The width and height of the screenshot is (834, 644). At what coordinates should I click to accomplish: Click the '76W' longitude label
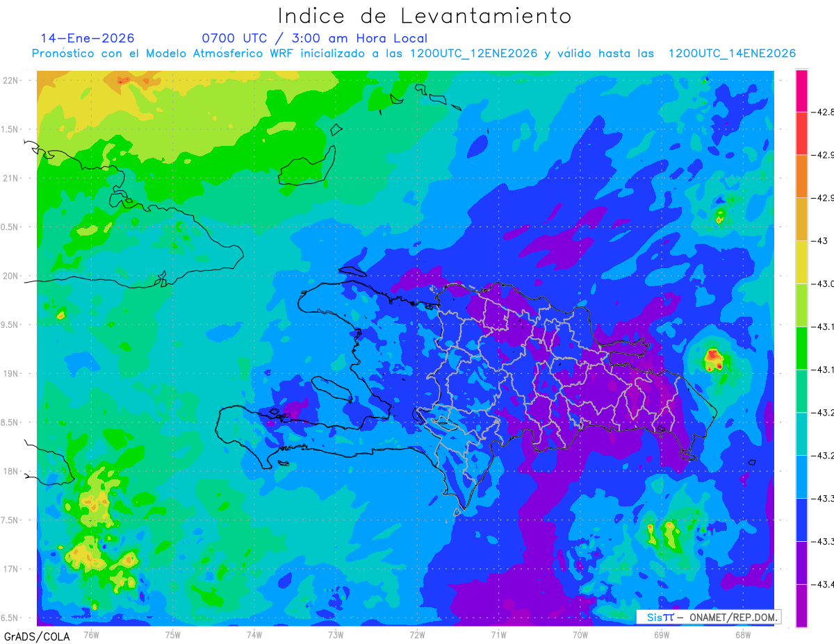coord(91,634)
